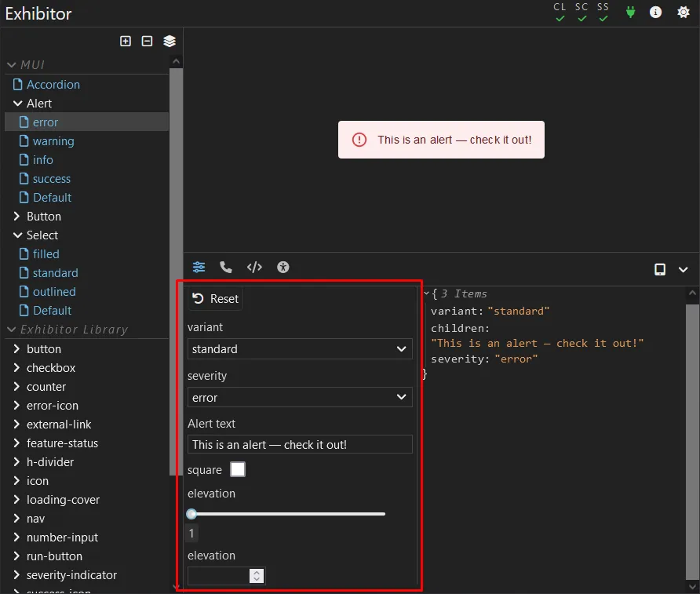Open the severity dropdown

300,397
